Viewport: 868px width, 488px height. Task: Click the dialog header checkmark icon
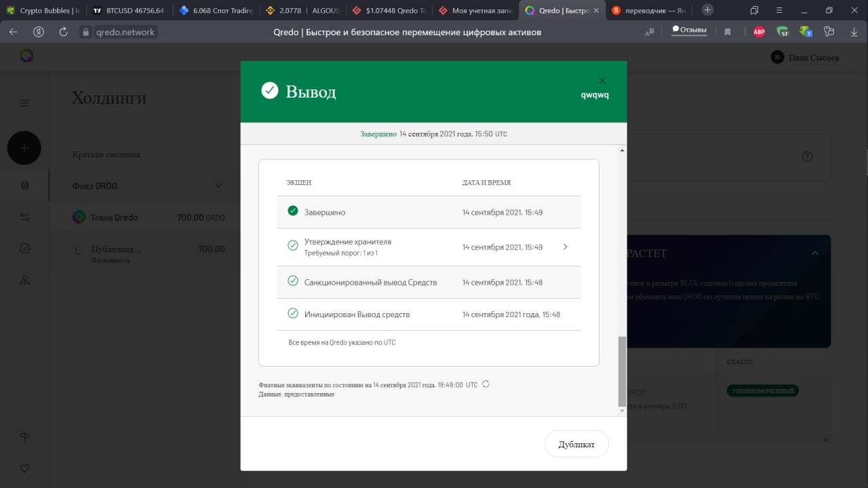(x=270, y=91)
